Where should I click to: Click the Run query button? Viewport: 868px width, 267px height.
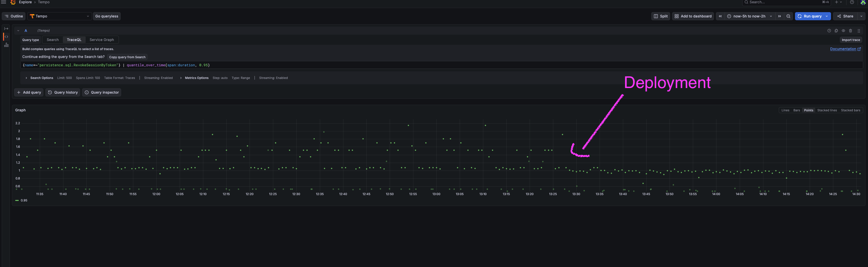click(x=809, y=16)
